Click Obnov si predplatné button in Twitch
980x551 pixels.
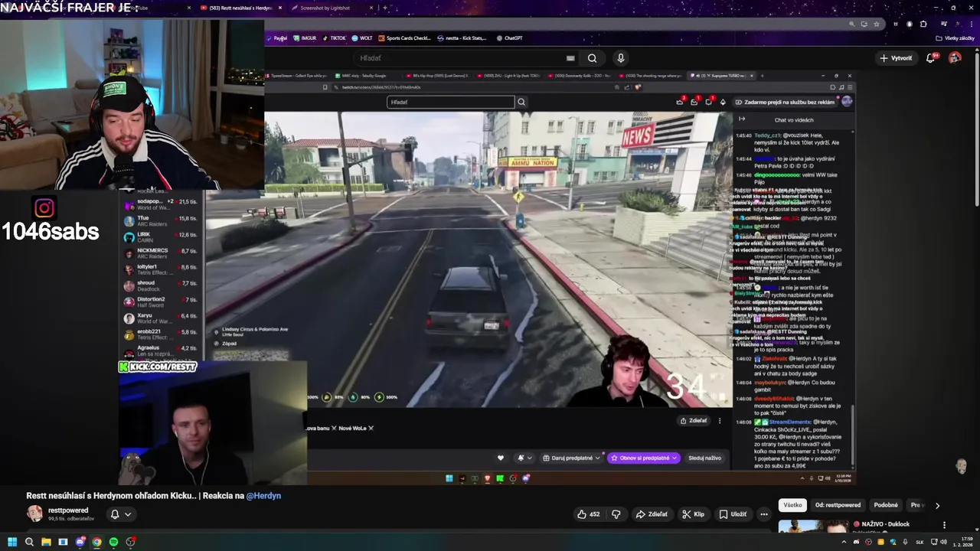[644, 458]
